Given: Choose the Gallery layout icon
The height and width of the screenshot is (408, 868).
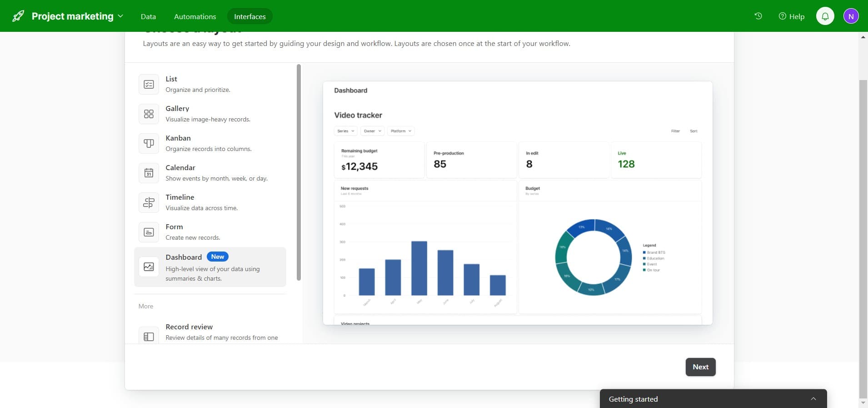Looking at the screenshot, I should [x=149, y=114].
